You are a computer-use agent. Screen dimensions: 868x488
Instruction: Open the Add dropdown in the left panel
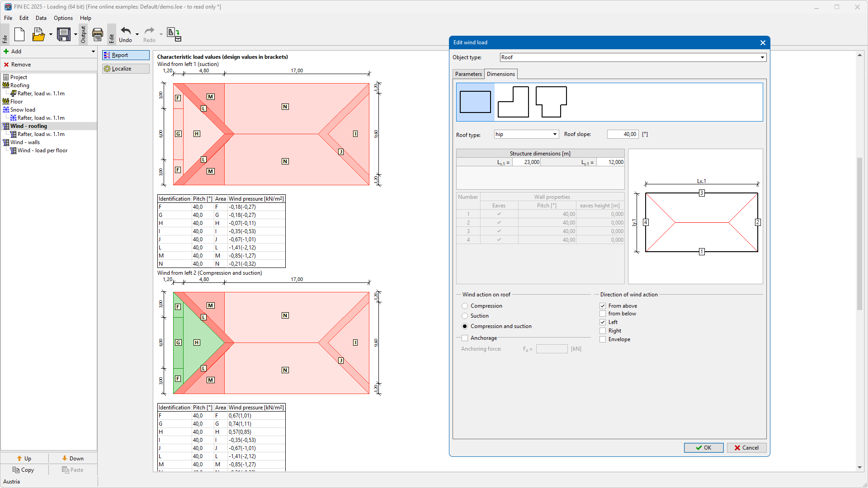click(x=93, y=52)
